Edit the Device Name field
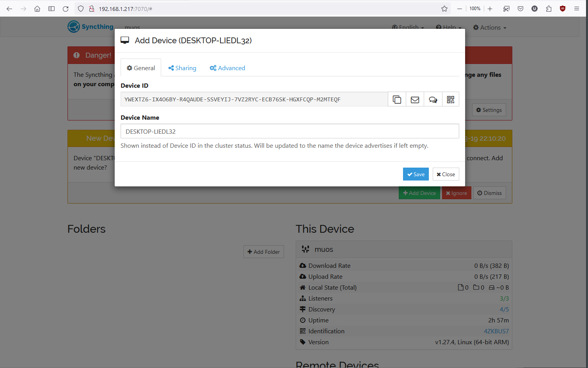Viewport: 588px width, 368px height. point(290,131)
